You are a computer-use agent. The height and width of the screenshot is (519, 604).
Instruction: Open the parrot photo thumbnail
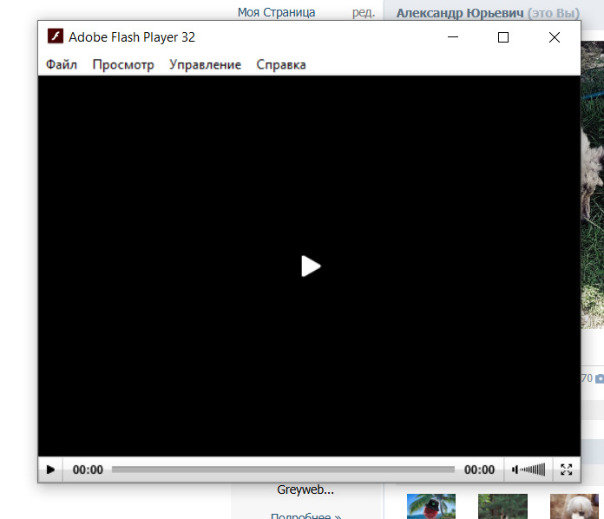431,506
